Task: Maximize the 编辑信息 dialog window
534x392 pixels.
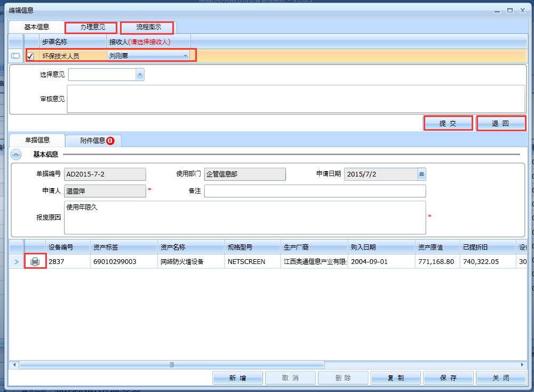Action: coord(510,10)
